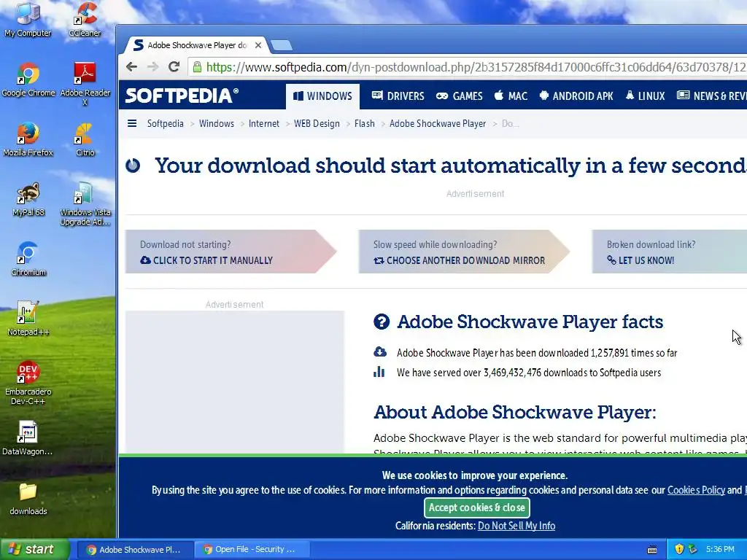Close the Adobe Shockwave Player tab
Image resolution: width=747 pixels, height=560 pixels.
click(x=258, y=45)
